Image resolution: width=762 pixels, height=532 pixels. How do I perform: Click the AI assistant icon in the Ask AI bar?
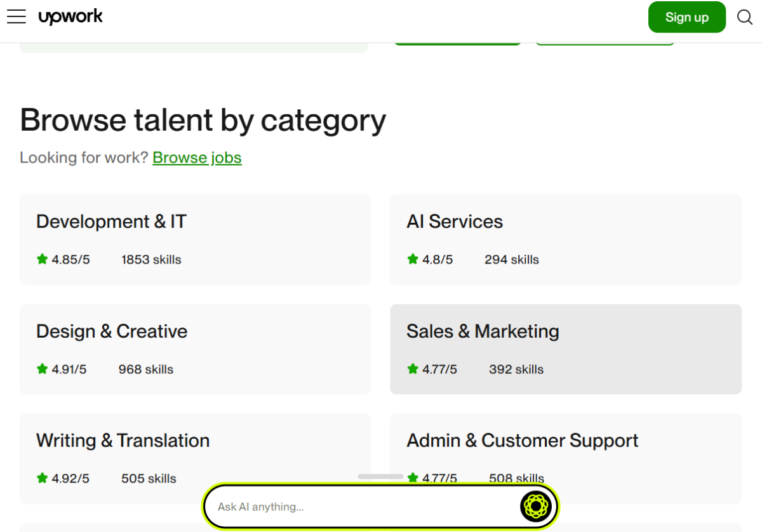[x=535, y=506]
